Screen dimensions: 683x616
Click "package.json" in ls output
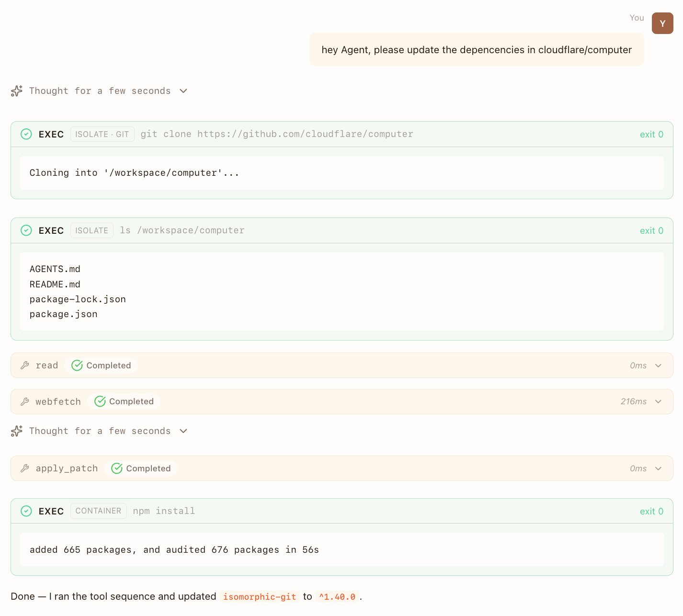point(64,314)
